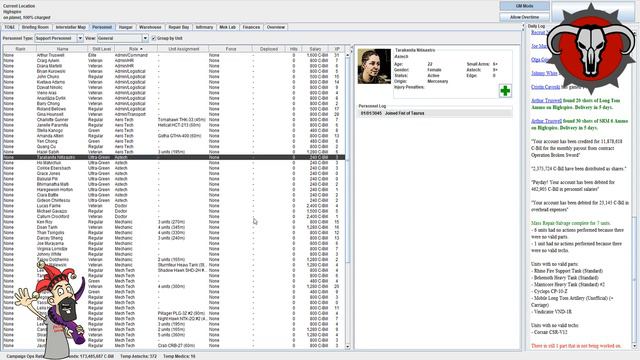This screenshot has width=640, height=360.
Task: Click the Joined Fist of Taurus log entry
Action: point(435,113)
